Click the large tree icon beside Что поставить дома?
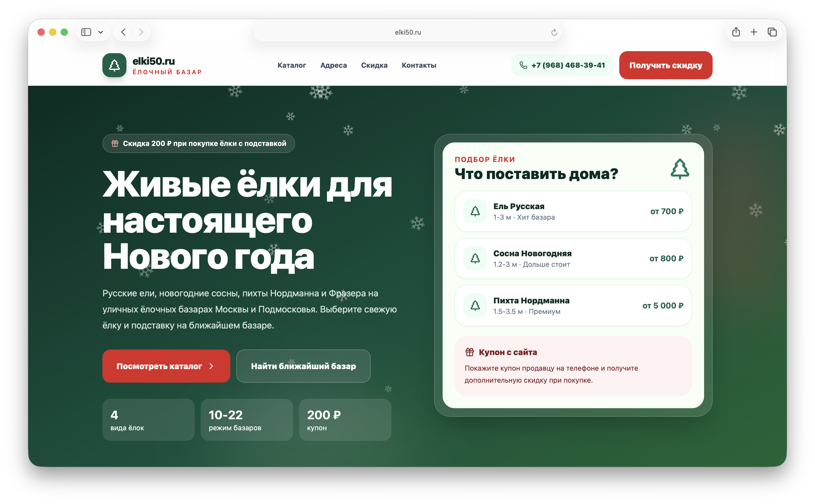Viewport: 815px width, 504px height. [x=680, y=169]
